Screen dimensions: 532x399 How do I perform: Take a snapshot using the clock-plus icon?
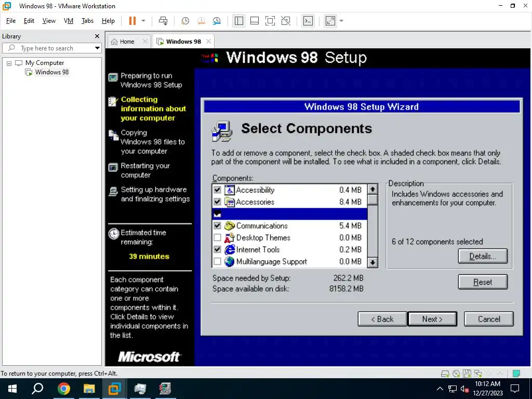185,21
